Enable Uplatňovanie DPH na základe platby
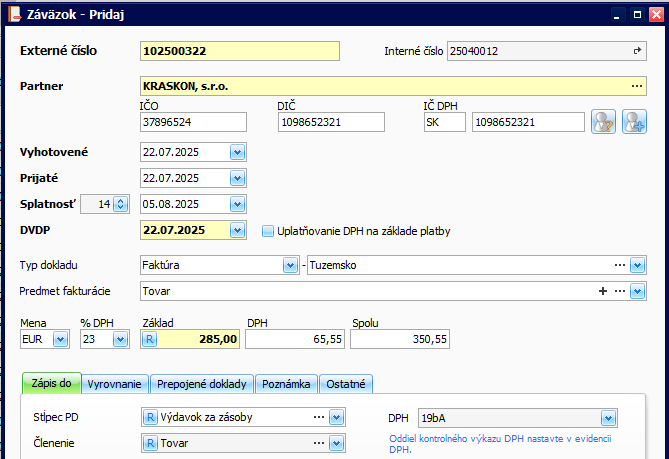669x459 pixels. pyautogui.click(x=267, y=231)
